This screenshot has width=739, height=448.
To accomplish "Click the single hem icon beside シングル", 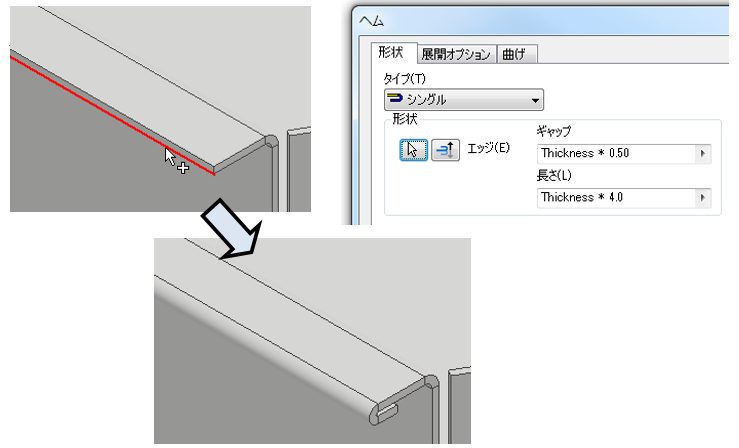I will coord(395,98).
